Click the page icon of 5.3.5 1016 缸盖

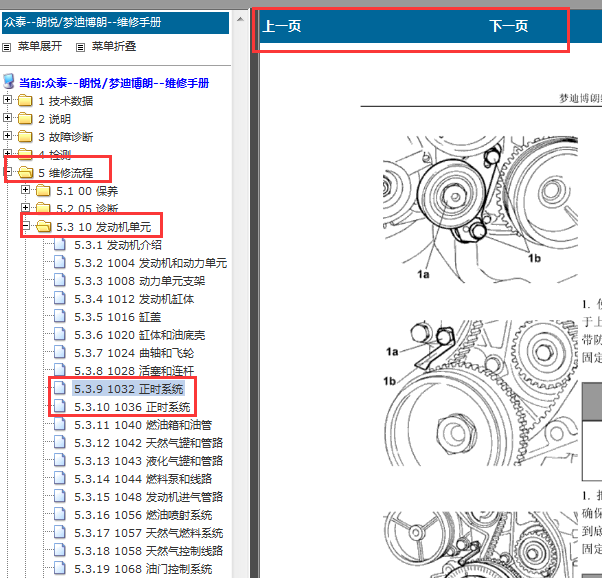tap(60, 316)
